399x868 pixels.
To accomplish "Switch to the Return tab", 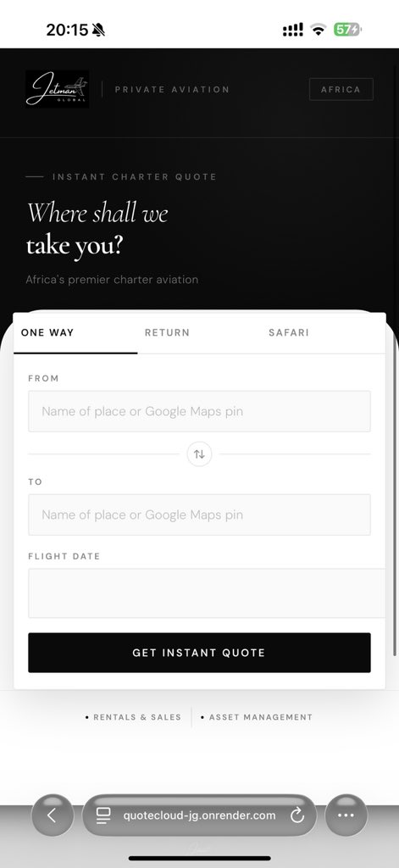I will coord(167,332).
